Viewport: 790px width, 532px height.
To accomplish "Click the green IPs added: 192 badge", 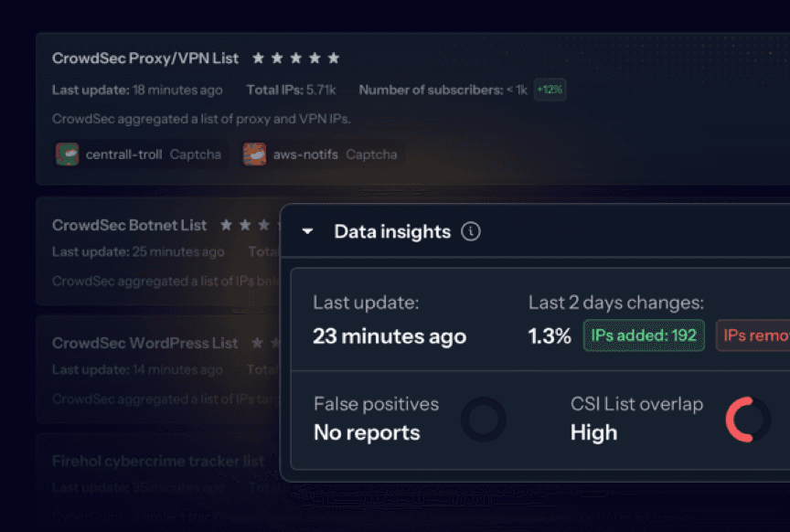I will coord(644,335).
